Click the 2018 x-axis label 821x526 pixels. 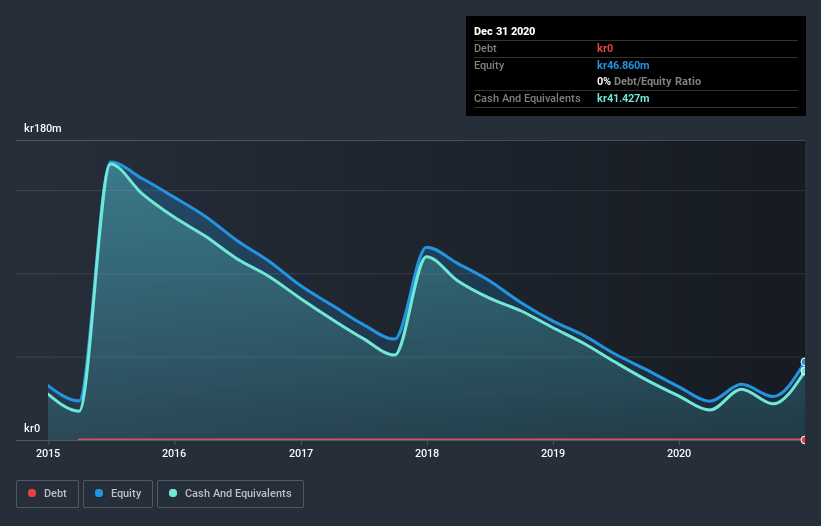(x=427, y=453)
